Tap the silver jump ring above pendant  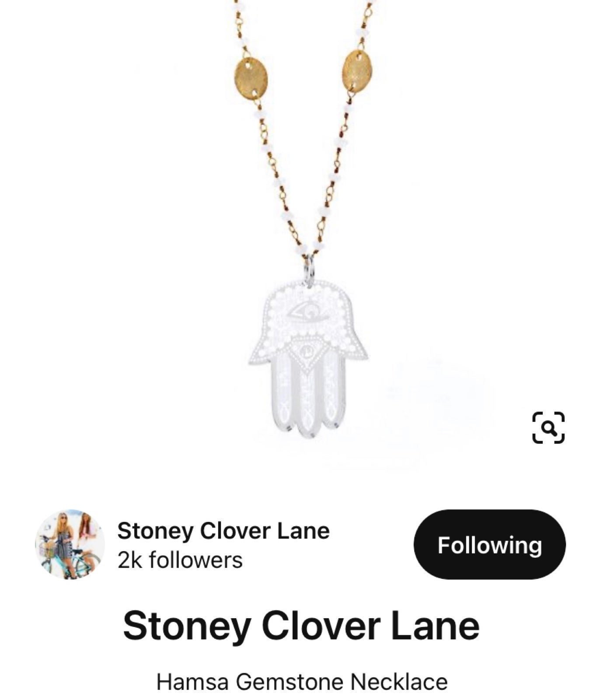(309, 269)
